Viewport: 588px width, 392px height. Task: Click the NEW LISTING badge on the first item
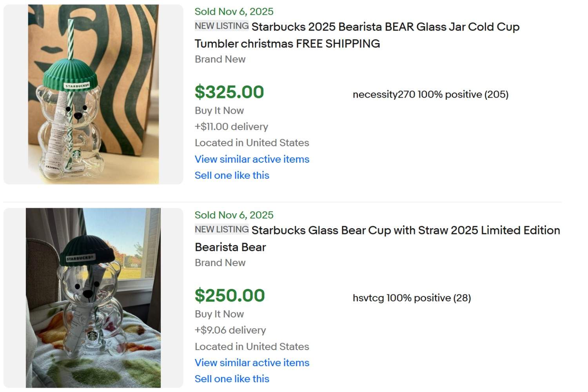(221, 26)
